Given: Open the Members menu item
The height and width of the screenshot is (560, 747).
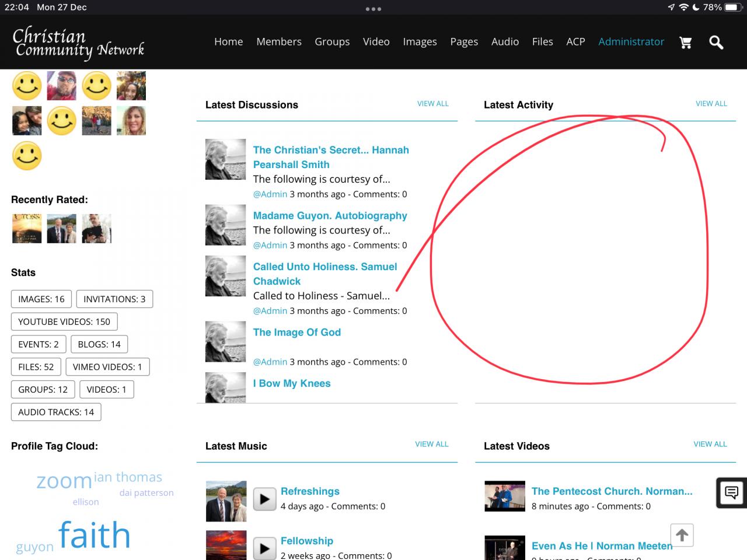Looking at the screenshot, I should point(279,41).
